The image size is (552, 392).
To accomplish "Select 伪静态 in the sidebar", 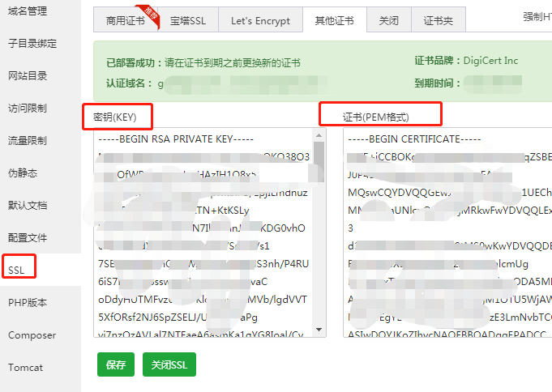I will pos(23,173).
